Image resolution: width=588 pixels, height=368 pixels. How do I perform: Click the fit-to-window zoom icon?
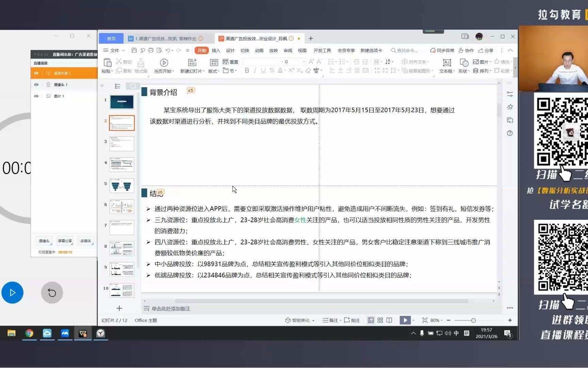(x=425, y=320)
